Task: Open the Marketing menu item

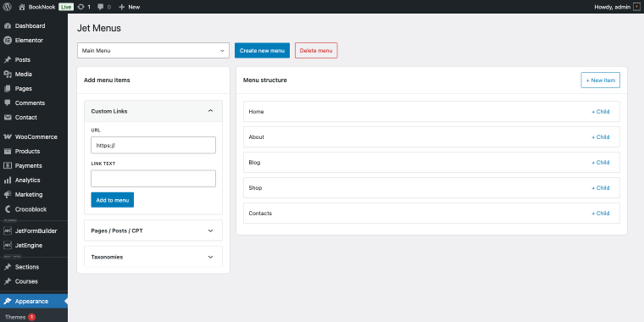Action: 34,194
